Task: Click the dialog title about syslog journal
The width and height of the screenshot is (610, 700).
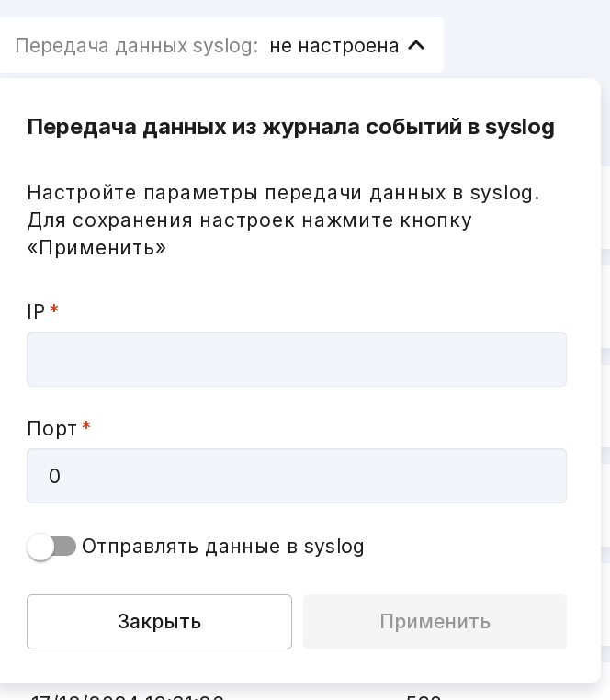Action: click(290, 127)
